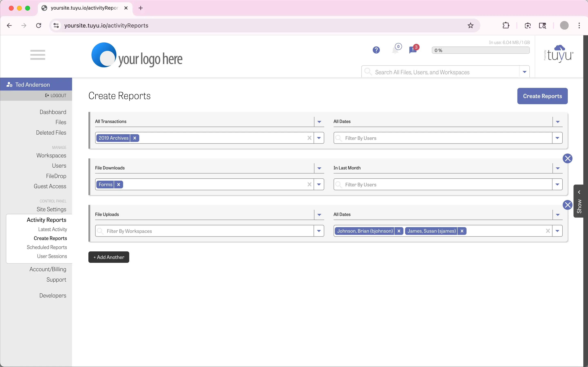Clear all users in File Uploads row
Image resolution: width=588 pixels, height=367 pixels.
548,231
